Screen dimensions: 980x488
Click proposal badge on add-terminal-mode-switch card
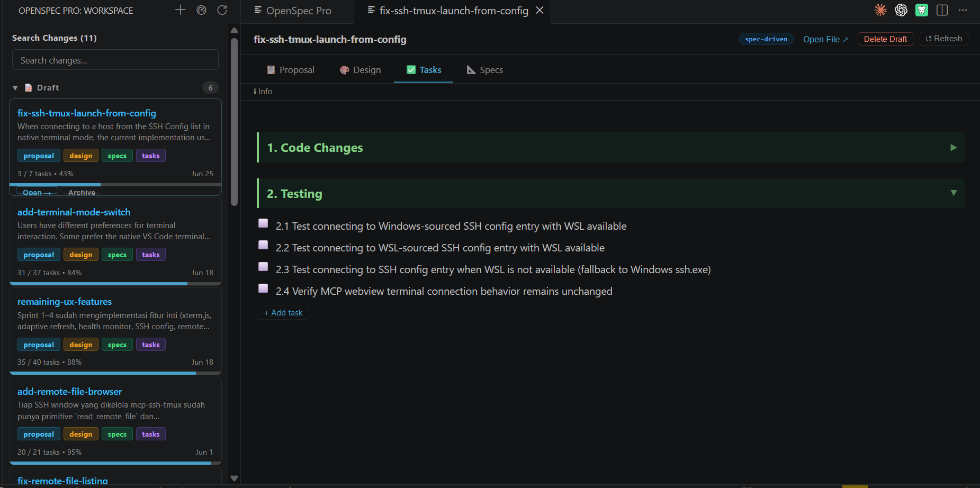point(39,255)
